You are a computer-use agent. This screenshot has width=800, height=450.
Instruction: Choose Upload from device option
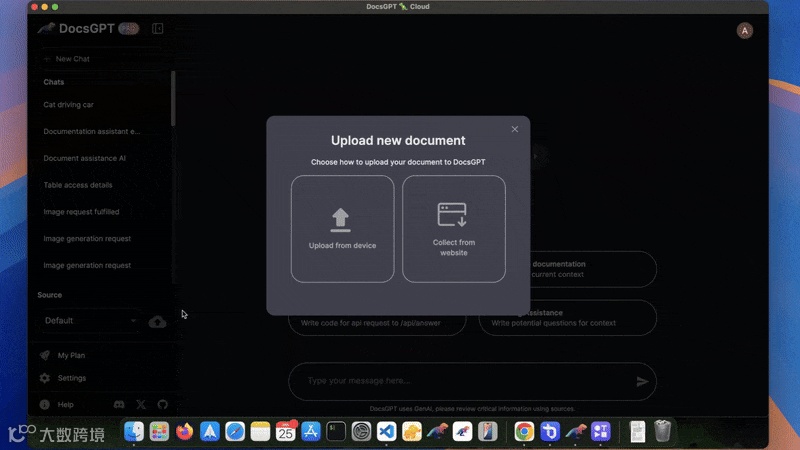(x=342, y=229)
